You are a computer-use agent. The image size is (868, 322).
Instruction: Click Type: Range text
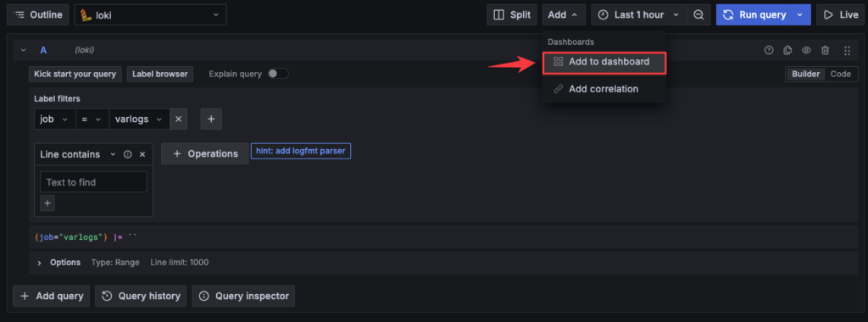tap(115, 263)
